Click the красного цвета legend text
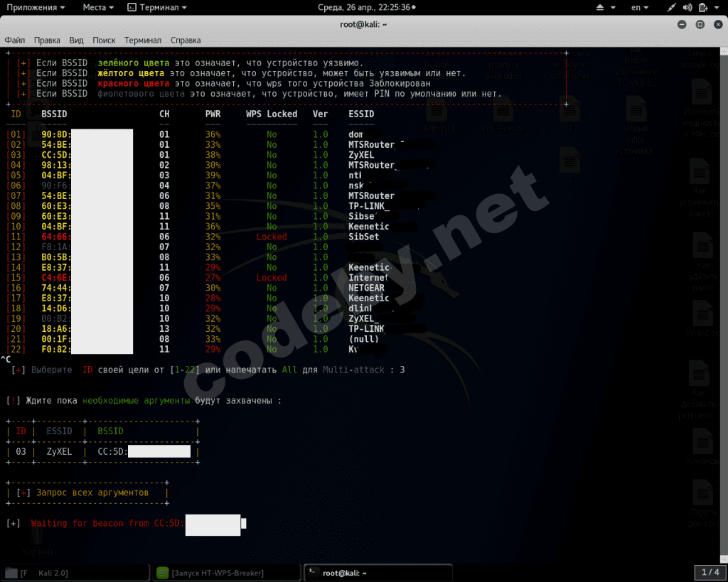 [x=133, y=84]
